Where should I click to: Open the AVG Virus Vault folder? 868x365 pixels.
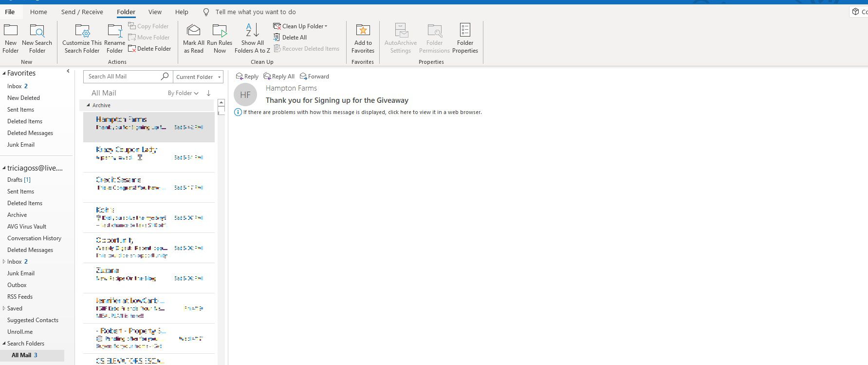pos(27,227)
